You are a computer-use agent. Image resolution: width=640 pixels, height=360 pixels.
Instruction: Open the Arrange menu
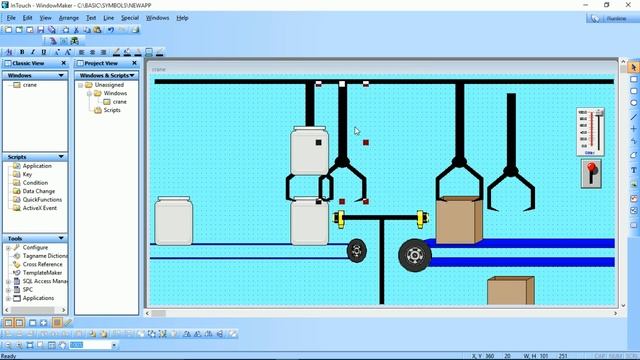[x=69, y=18]
